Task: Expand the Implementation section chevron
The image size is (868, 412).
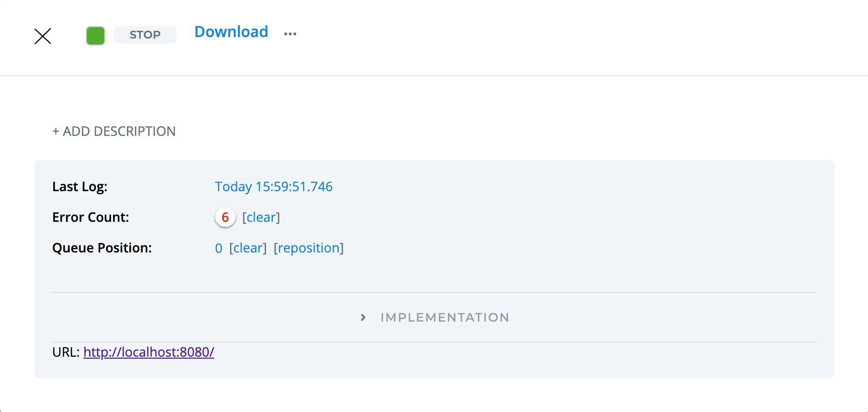Action: pos(363,317)
